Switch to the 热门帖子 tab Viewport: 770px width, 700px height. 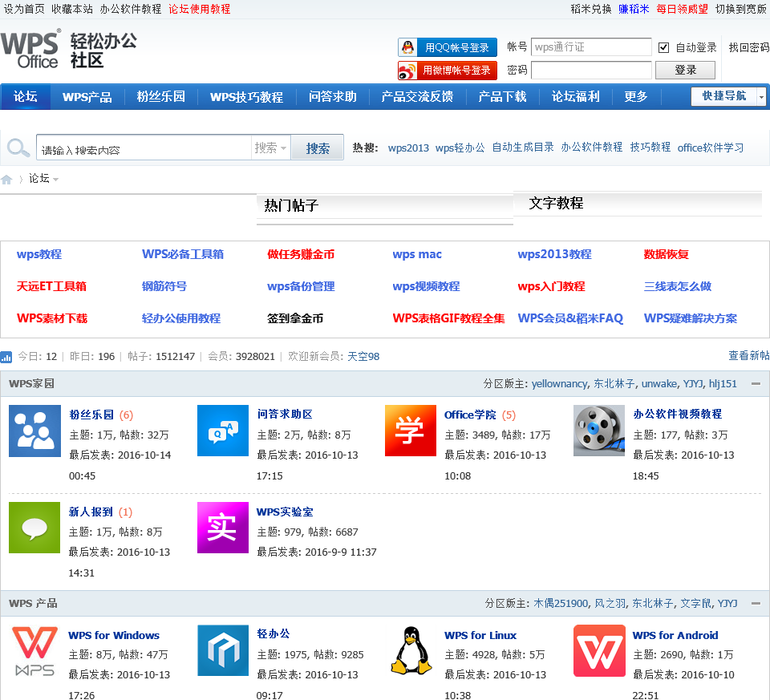292,205
